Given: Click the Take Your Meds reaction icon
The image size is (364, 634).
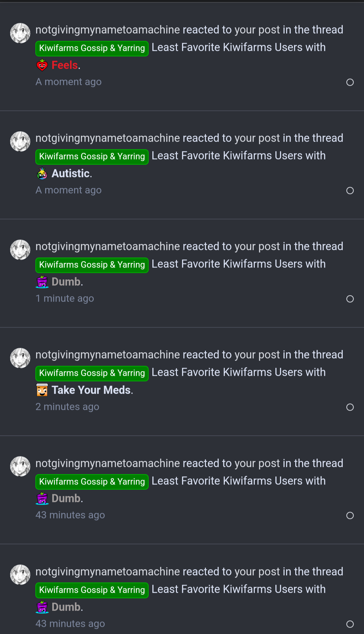Looking at the screenshot, I should coord(42,390).
